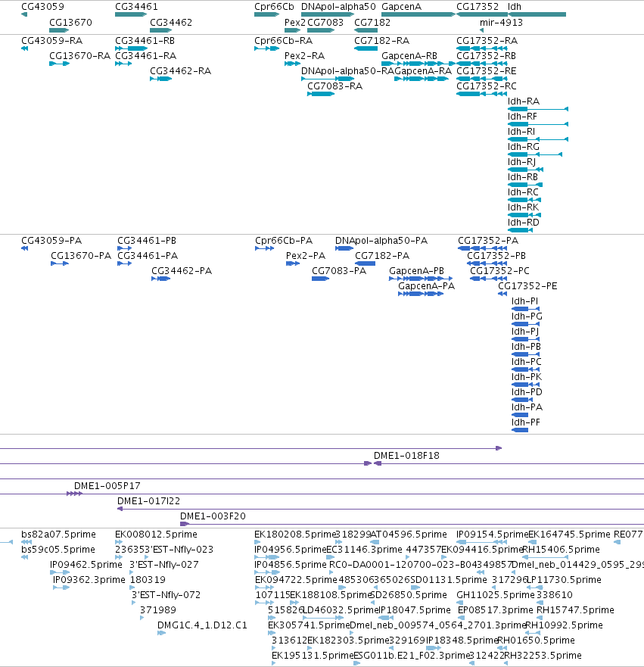
Task: Select the CG13670 gene label
Action: [70, 23]
